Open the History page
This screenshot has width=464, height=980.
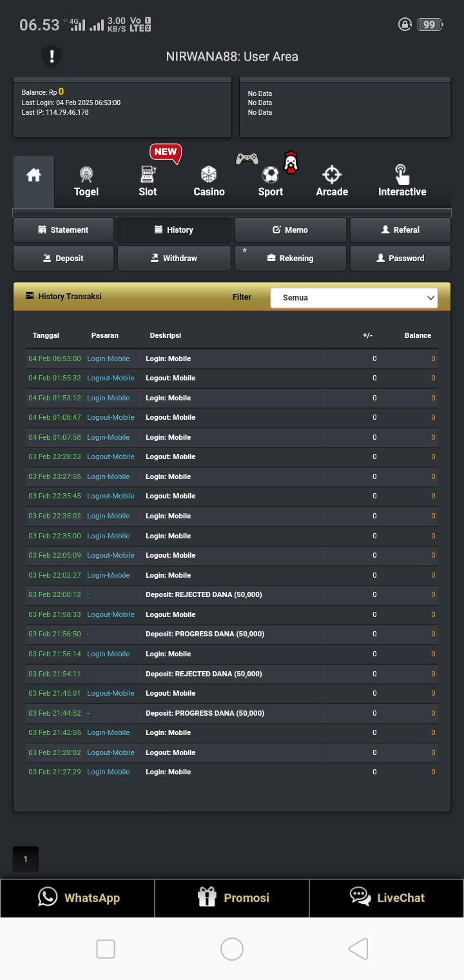tap(174, 230)
